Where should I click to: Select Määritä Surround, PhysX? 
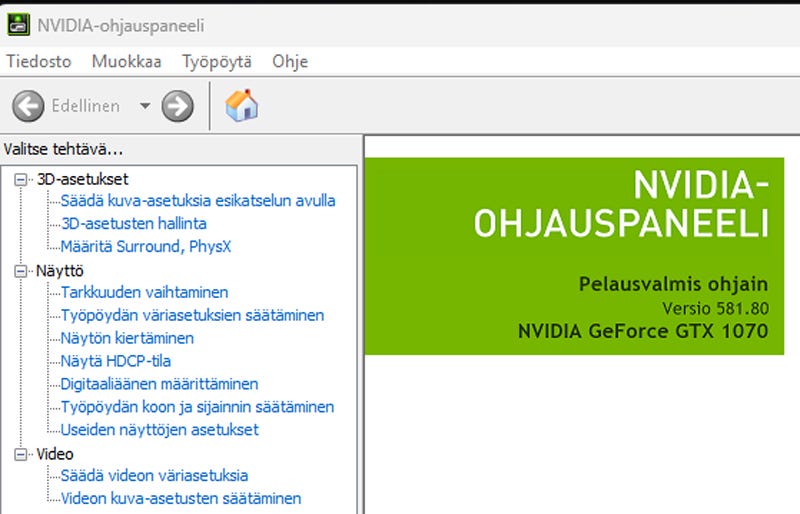coord(146,247)
